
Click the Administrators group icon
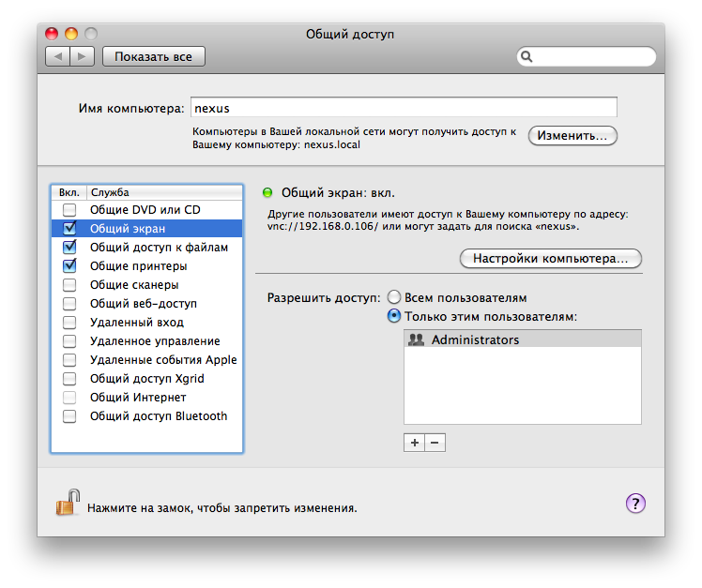point(416,339)
